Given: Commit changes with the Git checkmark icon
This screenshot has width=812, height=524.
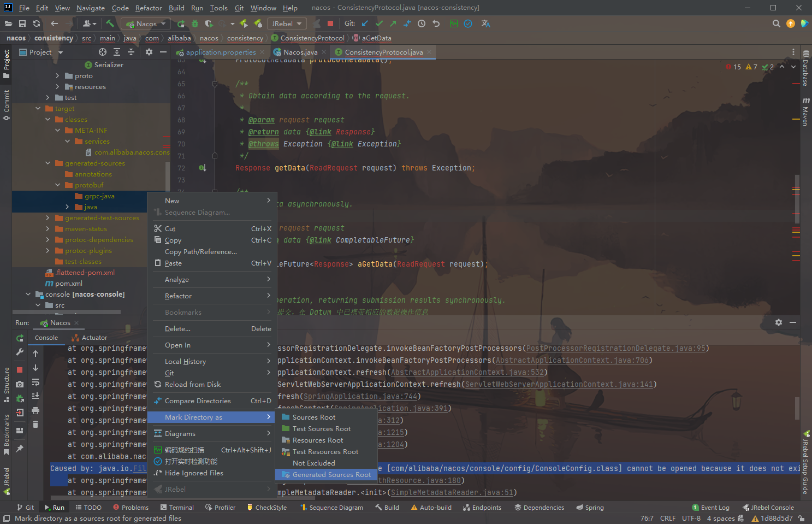Looking at the screenshot, I should [379, 23].
